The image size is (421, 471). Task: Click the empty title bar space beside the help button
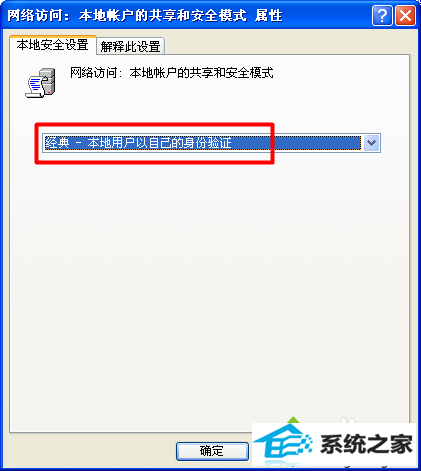pyautogui.click(x=327, y=15)
